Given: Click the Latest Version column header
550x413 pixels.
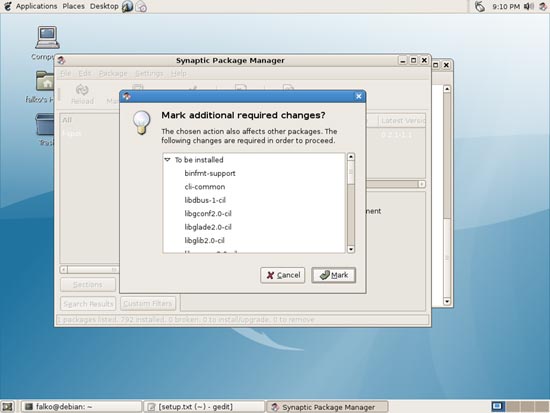Looking at the screenshot, I should pyautogui.click(x=402, y=121).
